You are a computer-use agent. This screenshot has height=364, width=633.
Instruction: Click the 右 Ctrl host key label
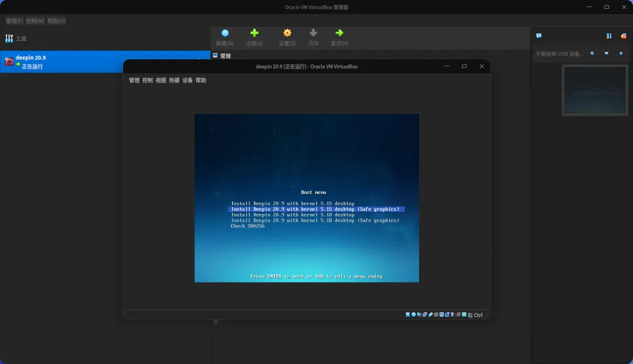tap(475, 315)
